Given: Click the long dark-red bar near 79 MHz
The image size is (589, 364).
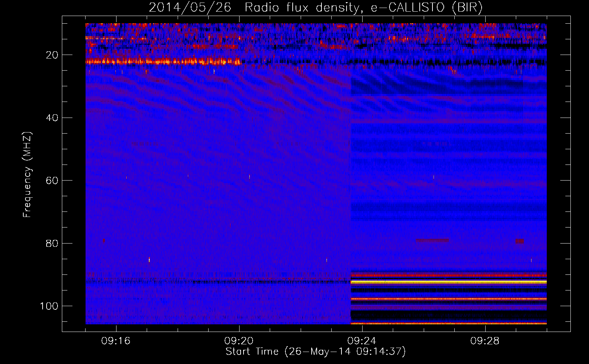Looking at the screenshot, I should [x=432, y=241].
